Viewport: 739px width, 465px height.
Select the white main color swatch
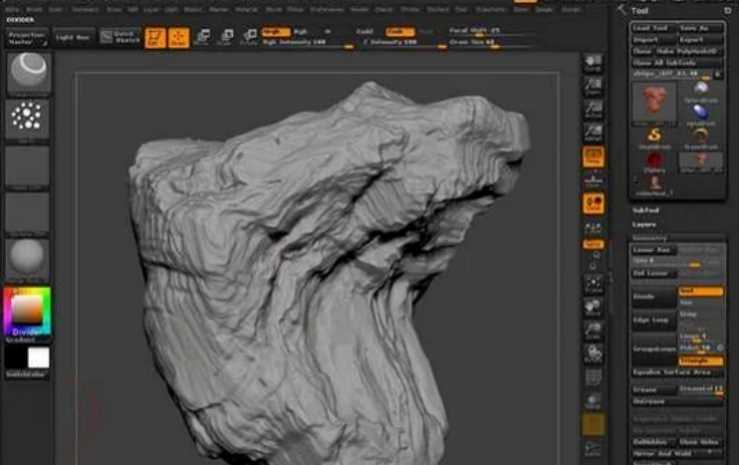point(39,358)
